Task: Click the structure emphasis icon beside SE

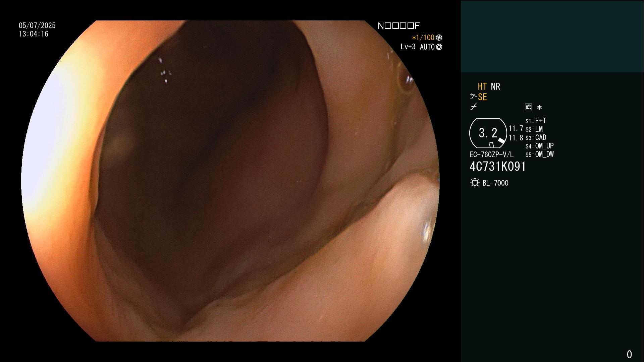Action: pyautogui.click(x=473, y=97)
